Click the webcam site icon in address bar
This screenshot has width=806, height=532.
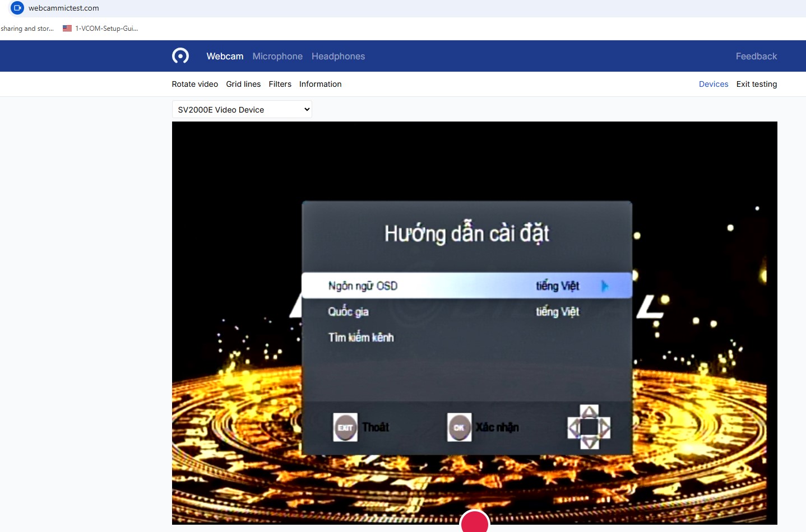tap(17, 8)
